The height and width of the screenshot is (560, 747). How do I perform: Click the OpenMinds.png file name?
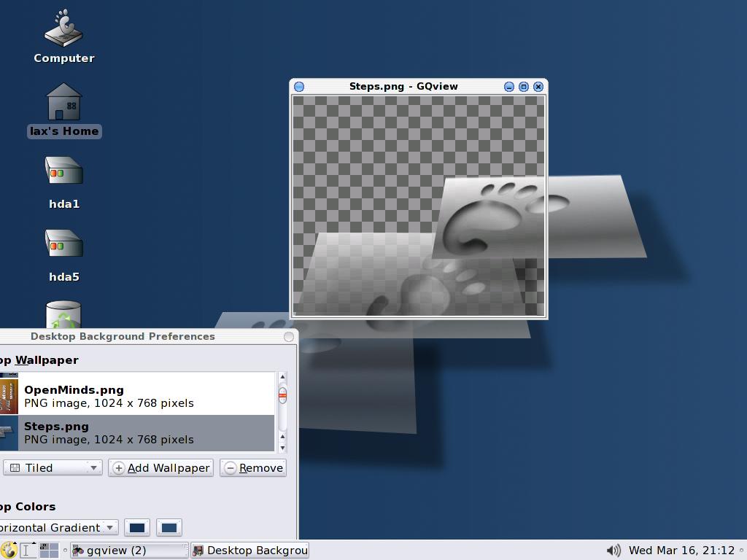coord(74,390)
